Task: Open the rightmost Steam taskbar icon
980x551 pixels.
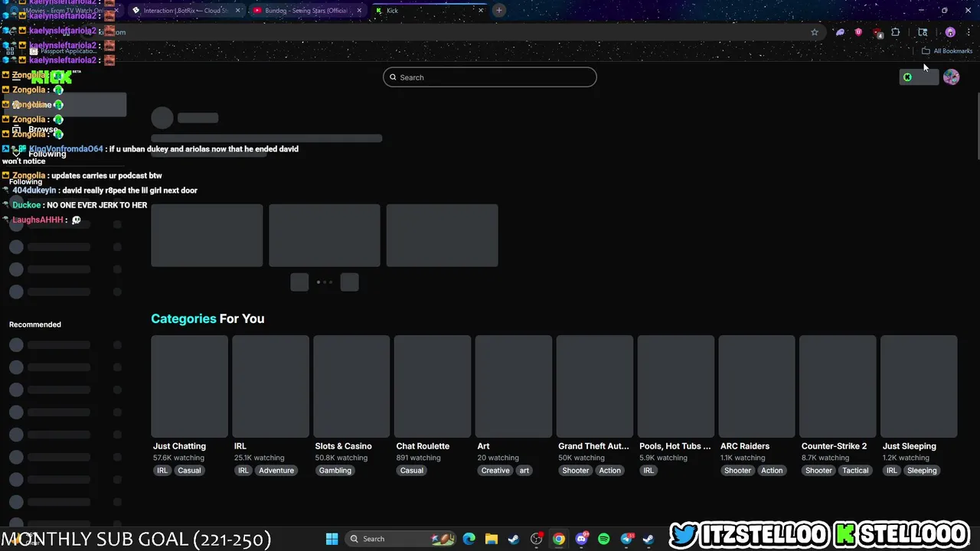Action: pos(648,539)
